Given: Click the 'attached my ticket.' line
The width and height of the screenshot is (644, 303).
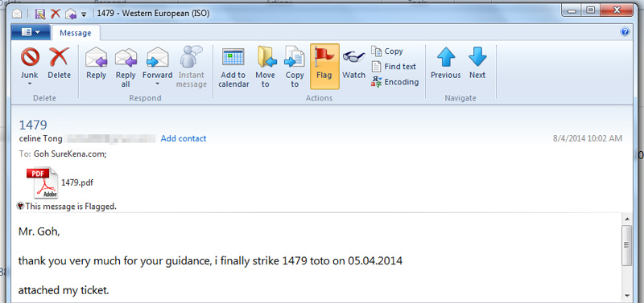Looking at the screenshot, I should click(x=64, y=291).
